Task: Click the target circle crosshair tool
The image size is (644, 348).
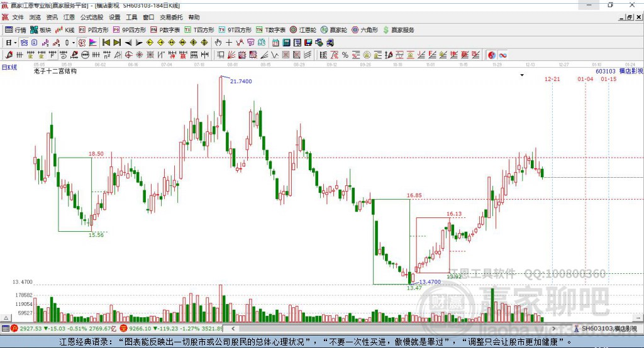Action: point(128,55)
